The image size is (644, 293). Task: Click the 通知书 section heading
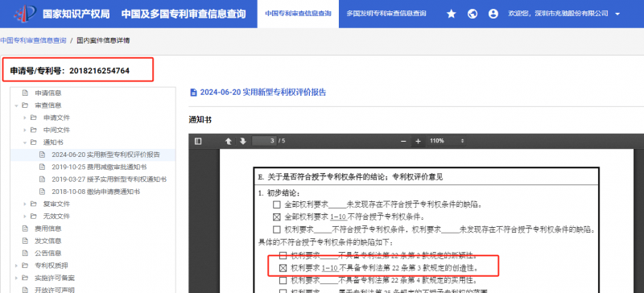point(200,120)
